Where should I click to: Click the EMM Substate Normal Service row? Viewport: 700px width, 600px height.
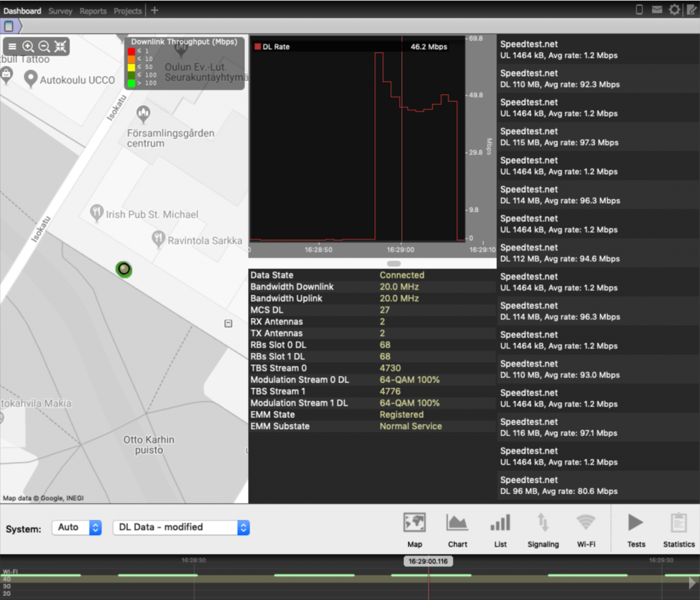coord(373,426)
